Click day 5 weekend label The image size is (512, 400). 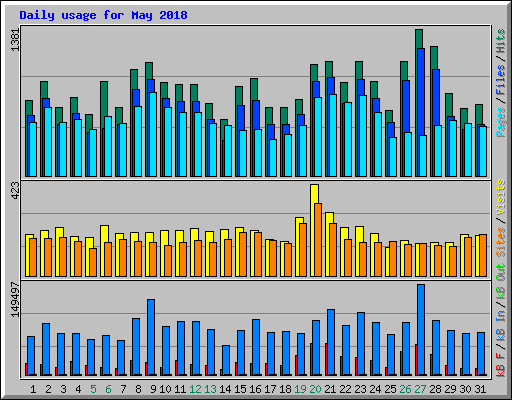tap(93, 389)
